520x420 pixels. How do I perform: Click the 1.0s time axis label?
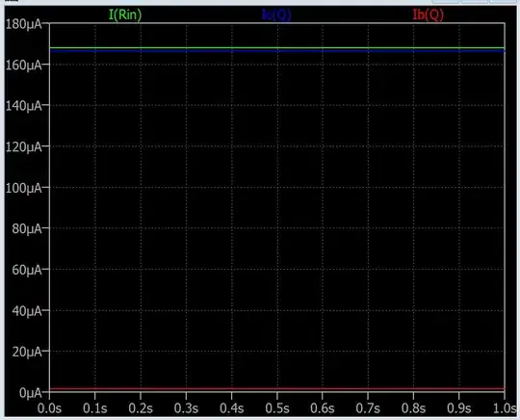(x=505, y=408)
